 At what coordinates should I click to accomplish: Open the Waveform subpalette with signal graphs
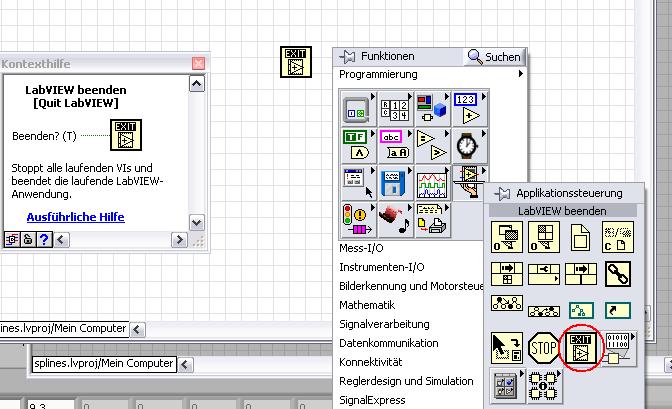click(x=432, y=183)
